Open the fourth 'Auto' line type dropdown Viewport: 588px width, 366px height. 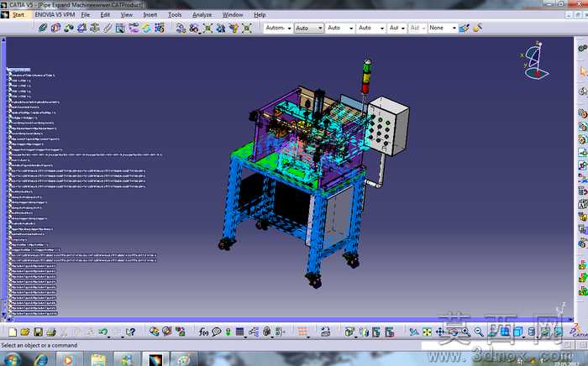tap(371, 28)
